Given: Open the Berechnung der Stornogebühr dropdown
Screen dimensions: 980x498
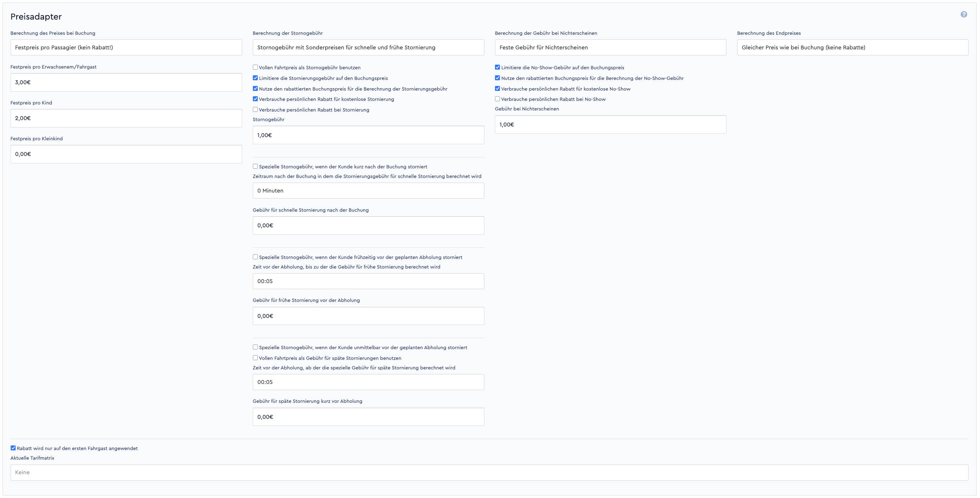Looking at the screenshot, I should click(x=368, y=48).
